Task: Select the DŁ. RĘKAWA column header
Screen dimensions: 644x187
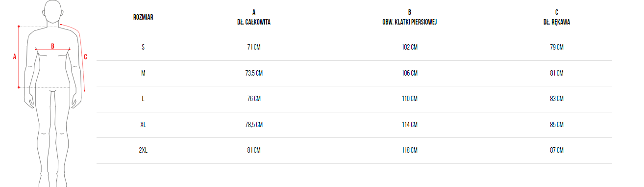Action: click(557, 17)
